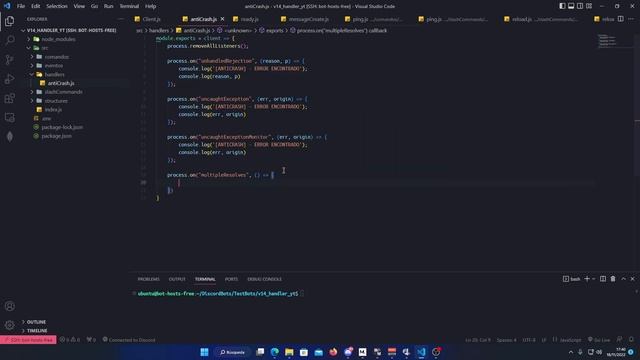Image resolution: width=640 pixels, height=360 pixels.
Task: Toggle secondary side bar visibility
Action: click(x=580, y=6)
